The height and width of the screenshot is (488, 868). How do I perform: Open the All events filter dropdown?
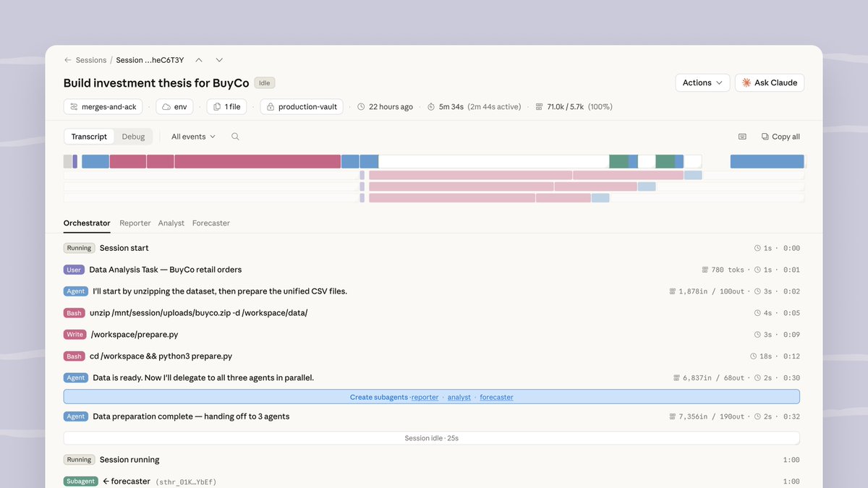coord(192,136)
